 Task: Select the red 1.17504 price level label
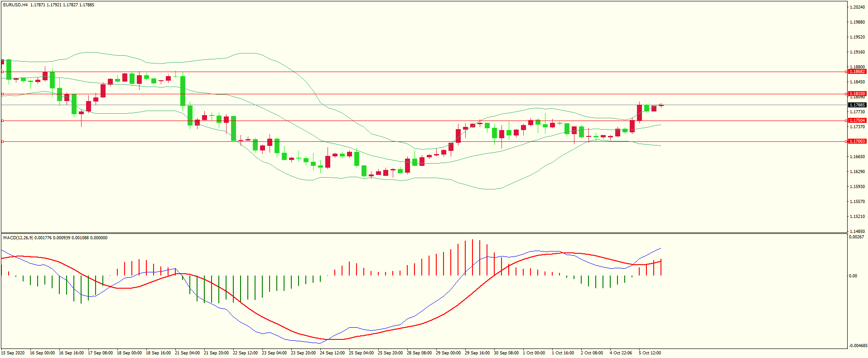[x=857, y=121]
